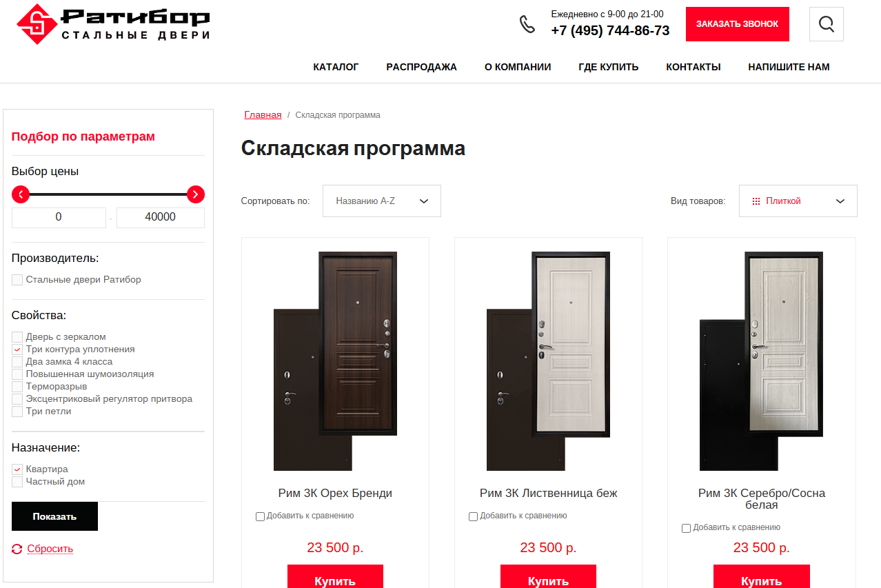This screenshot has height=588, width=881.
Task: Check the Частный дом option
Action: (17, 482)
